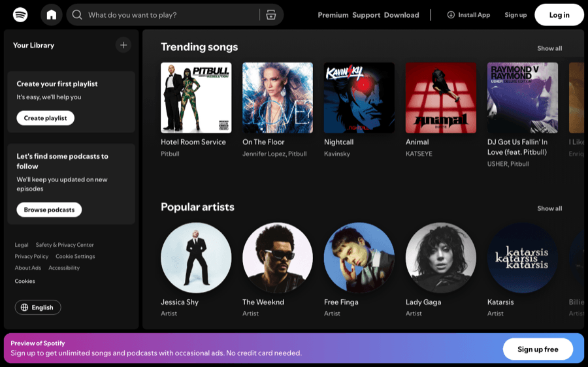The height and width of the screenshot is (367, 588).
Task: Click the Sign up free button
Action: coord(538,349)
